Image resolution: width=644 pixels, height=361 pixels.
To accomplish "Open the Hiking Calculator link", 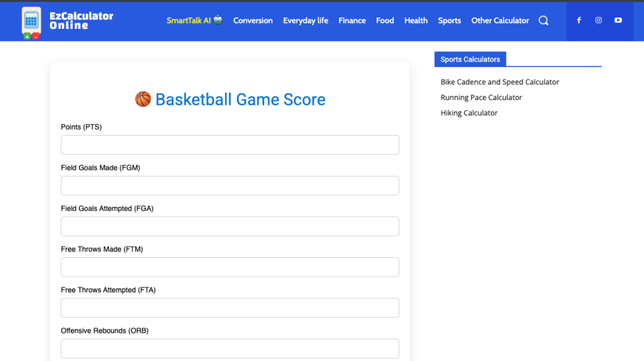I will [x=469, y=113].
